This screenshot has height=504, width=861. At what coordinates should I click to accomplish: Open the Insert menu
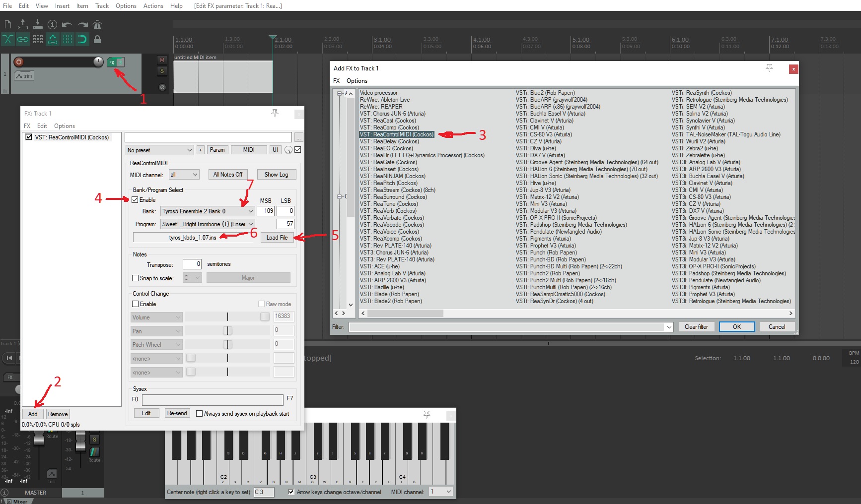(62, 6)
